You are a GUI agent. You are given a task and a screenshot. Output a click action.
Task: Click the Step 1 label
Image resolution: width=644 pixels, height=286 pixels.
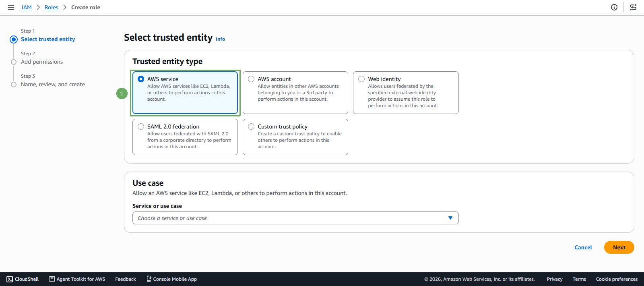28,31
